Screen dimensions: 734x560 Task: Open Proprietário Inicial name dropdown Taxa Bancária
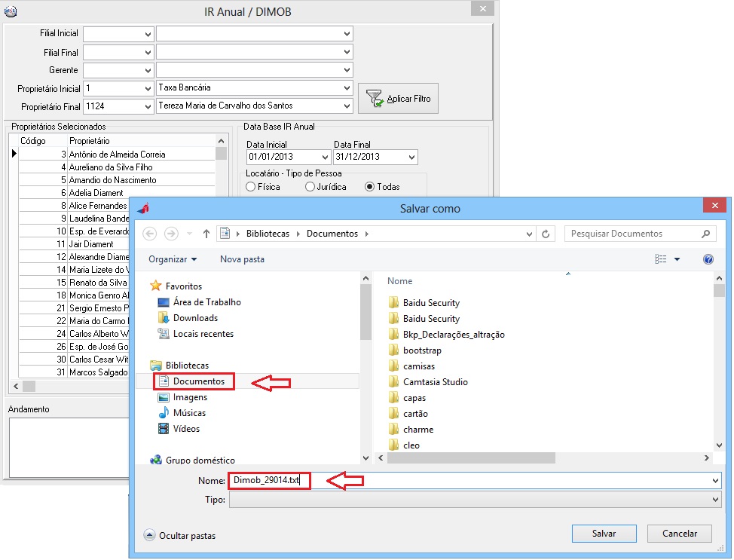pos(347,87)
